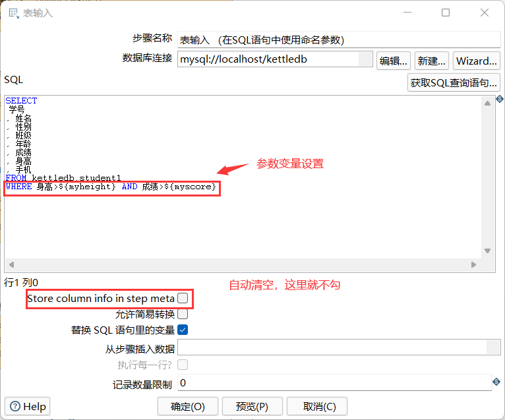The width and height of the screenshot is (505, 420).
Task: Open the 数据库连接 dropdown list
Action: pos(365,59)
